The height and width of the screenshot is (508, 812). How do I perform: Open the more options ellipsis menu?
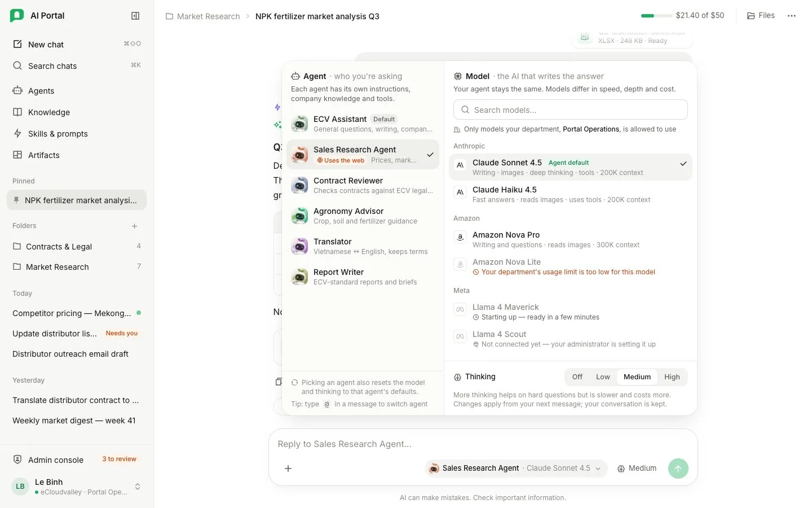(x=792, y=16)
